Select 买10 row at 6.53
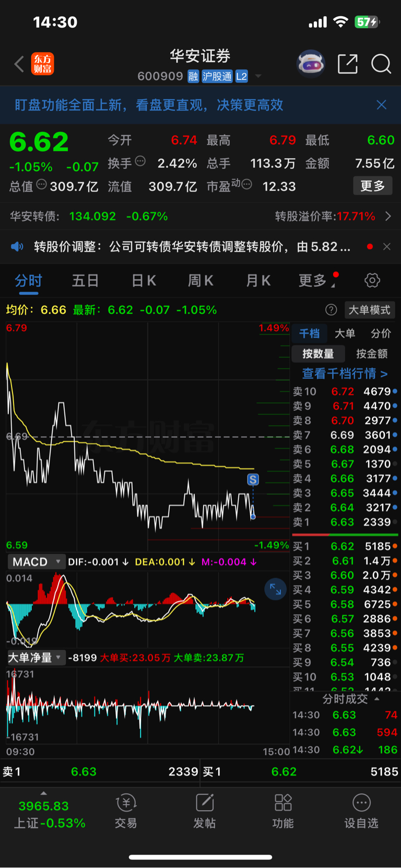Viewport: 401px width, 868px height. [345, 677]
